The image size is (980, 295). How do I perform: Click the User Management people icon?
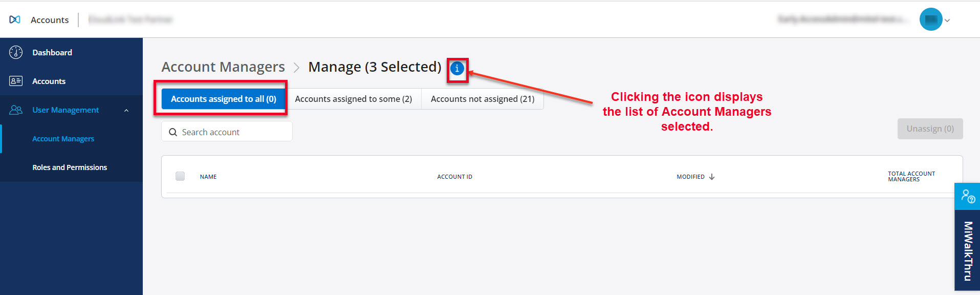16,110
